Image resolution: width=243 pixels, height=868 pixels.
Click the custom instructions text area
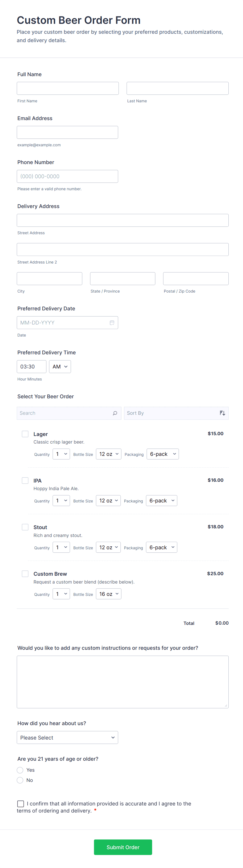123,682
